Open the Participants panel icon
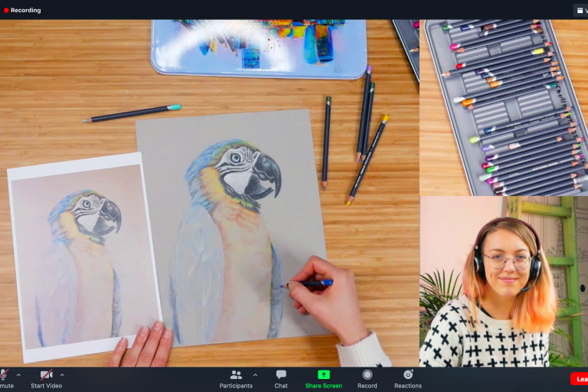 click(x=236, y=374)
